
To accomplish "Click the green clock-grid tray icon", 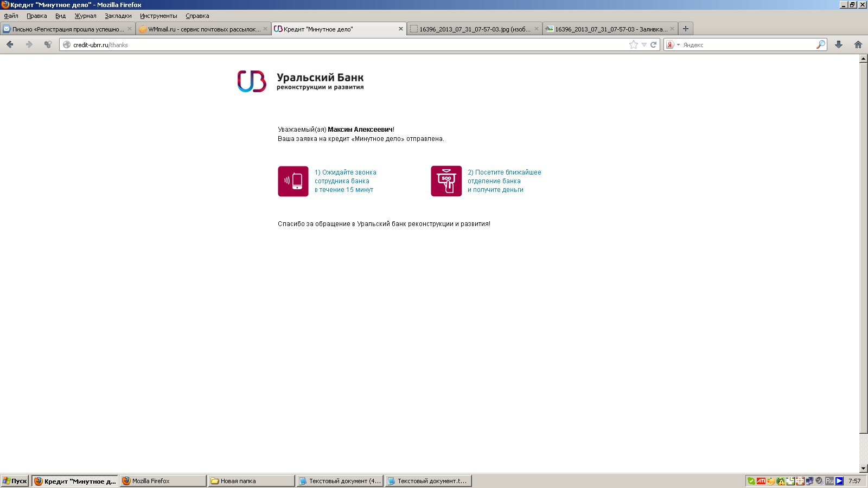I will (790, 481).
